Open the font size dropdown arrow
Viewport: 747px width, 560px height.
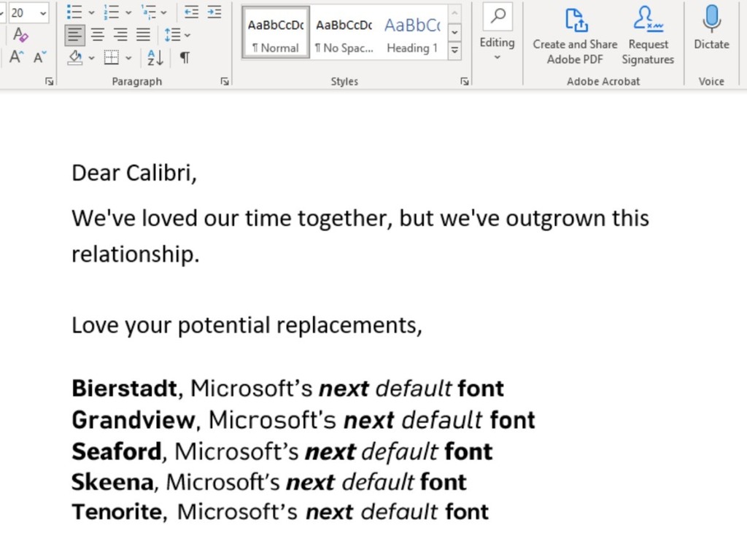point(43,13)
